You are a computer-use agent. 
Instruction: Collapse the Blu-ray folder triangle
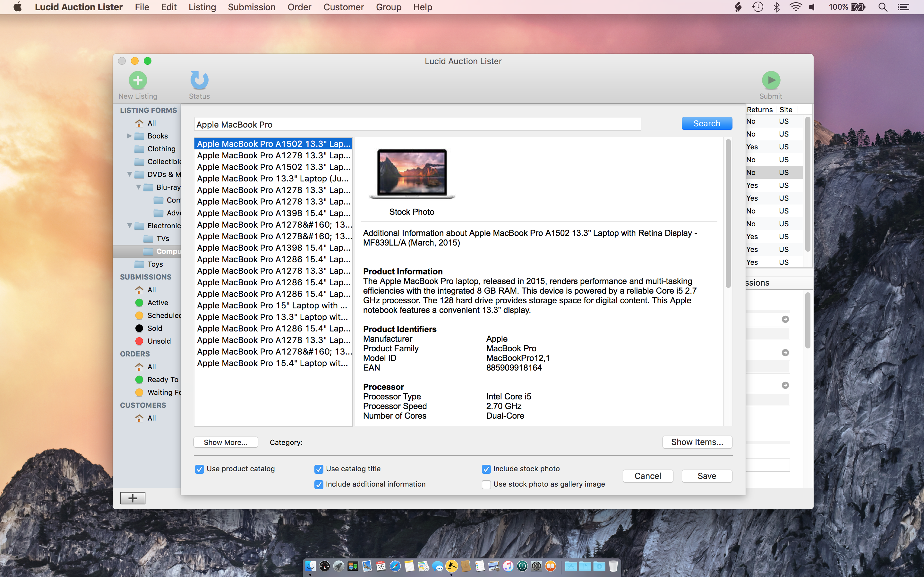[139, 187]
